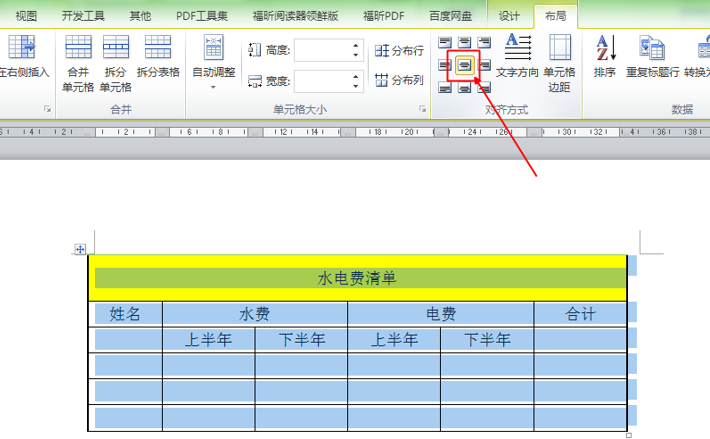
Task: Click Distribute Rows (分布行) button
Action: pyautogui.click(x=399, y=50)
